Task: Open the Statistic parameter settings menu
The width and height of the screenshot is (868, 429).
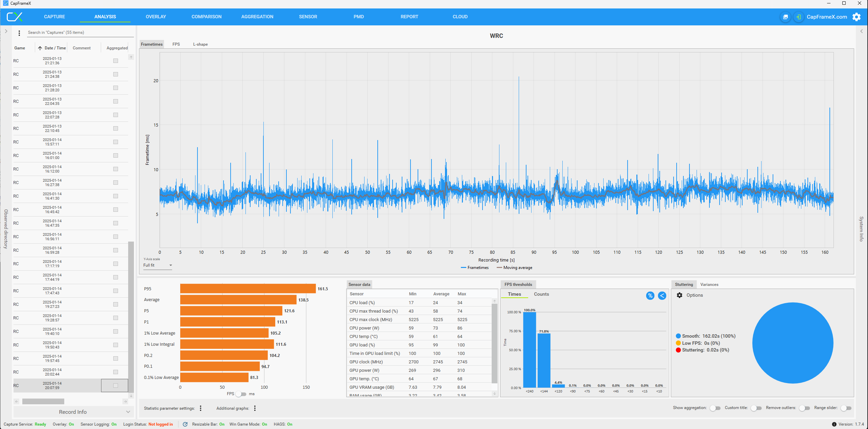Action: pos(201,408)
